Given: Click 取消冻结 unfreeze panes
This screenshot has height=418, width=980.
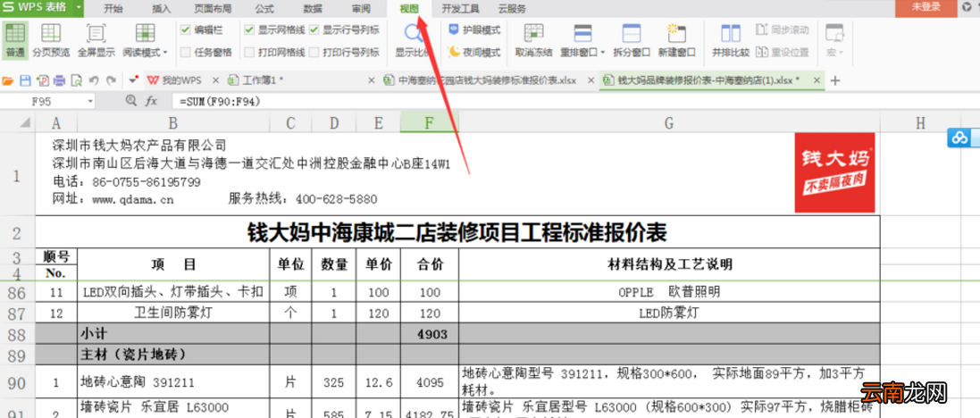Looking at the screenshot, I should pos(533,40).
